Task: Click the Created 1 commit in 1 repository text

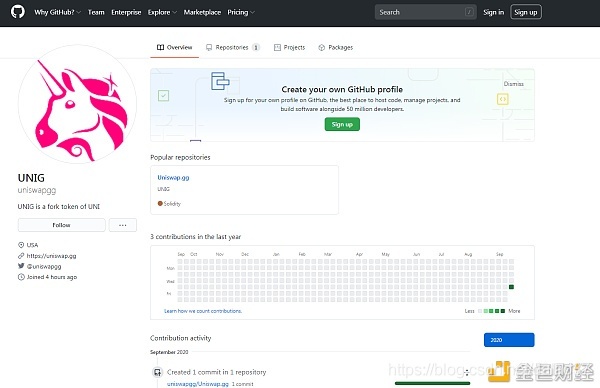Action: (217, 372)
